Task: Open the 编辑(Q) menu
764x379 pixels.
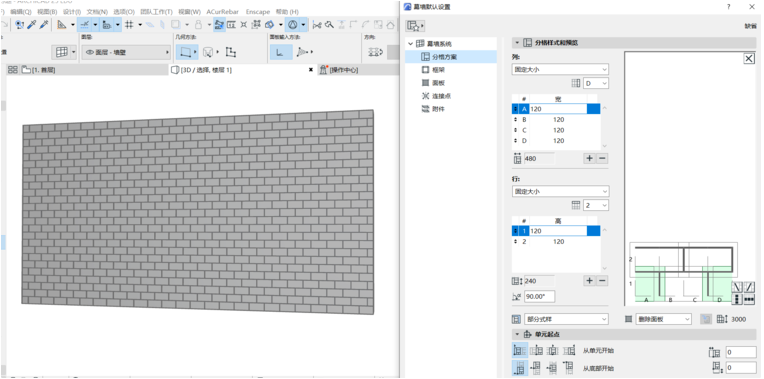Action: (x=20, y=11)
